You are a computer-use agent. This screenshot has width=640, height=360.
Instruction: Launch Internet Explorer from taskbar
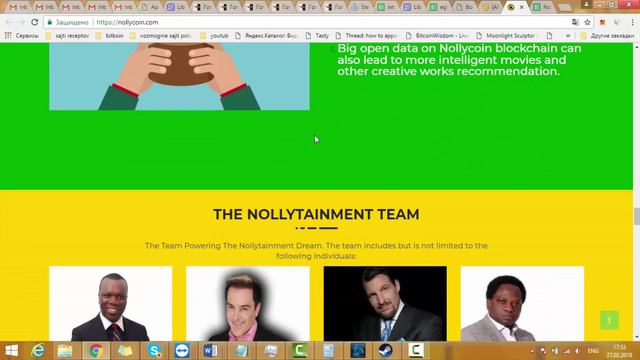38,351
